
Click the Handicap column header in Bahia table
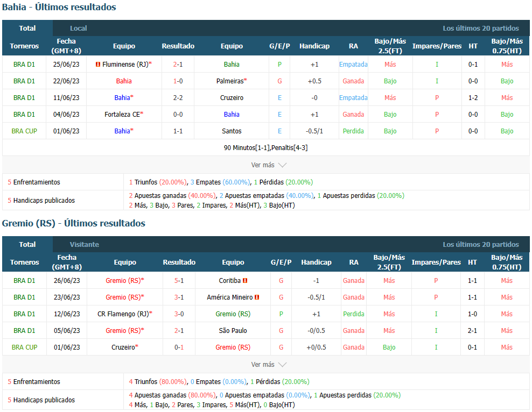314,46
